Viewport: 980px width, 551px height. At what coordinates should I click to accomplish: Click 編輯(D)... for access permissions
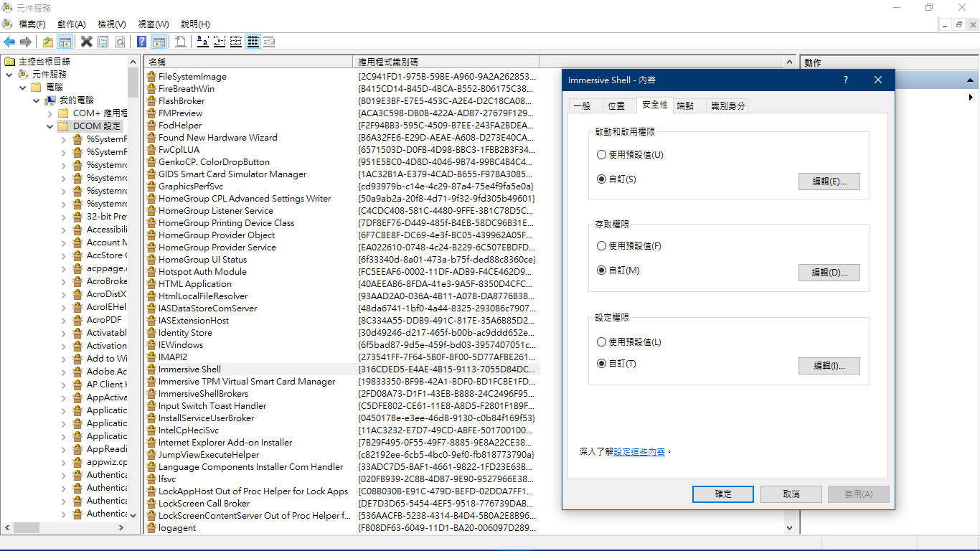(x=829, y=273)
